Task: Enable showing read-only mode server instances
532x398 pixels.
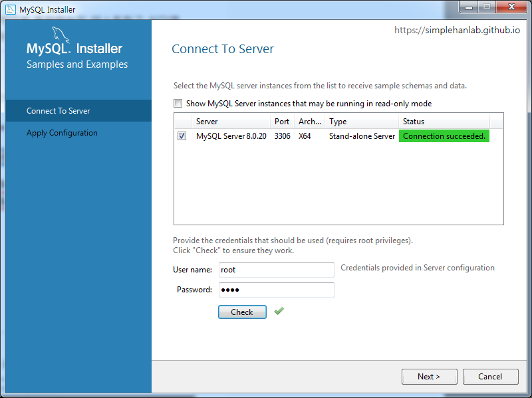Action: pyautogui.click(x=178, y=104)
